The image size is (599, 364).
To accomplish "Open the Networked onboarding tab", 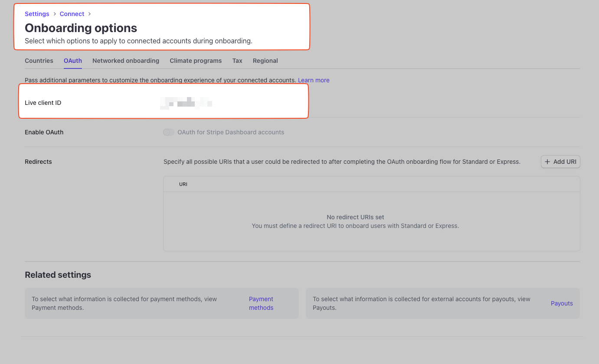I will (x=126, y=61).
